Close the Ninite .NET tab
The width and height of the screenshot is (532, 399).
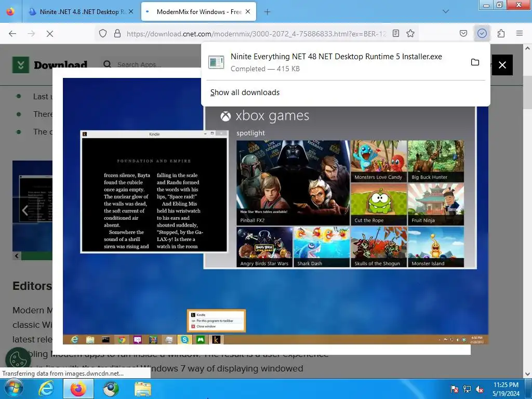pos(131,11)
